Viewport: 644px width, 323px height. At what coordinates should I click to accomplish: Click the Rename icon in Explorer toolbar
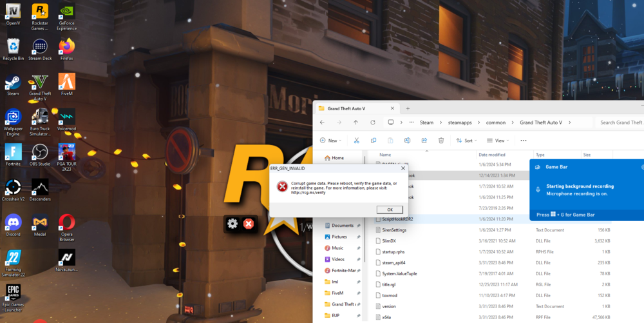point(407,141)
